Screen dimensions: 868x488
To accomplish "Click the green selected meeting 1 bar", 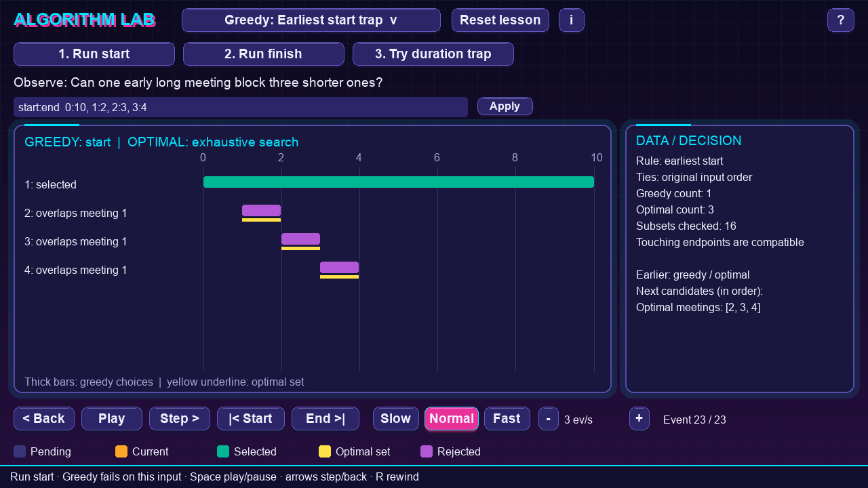I will tap(399, 182).
